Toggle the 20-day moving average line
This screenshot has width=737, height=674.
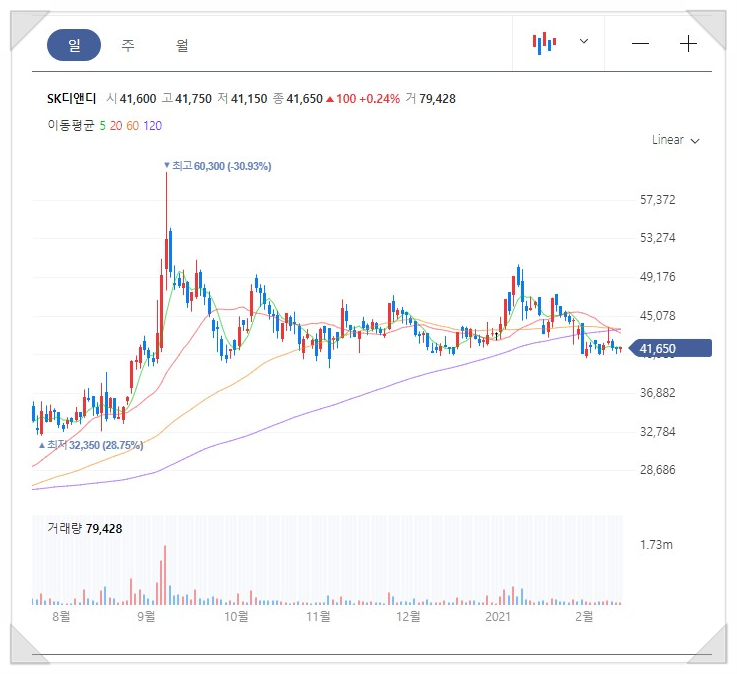116,126
